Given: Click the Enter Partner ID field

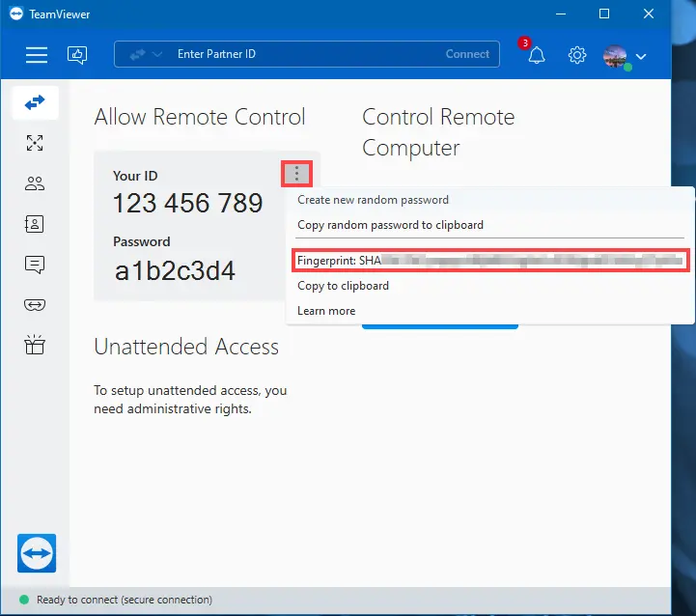Looking at the screenshot, I should tap(306, 54).
